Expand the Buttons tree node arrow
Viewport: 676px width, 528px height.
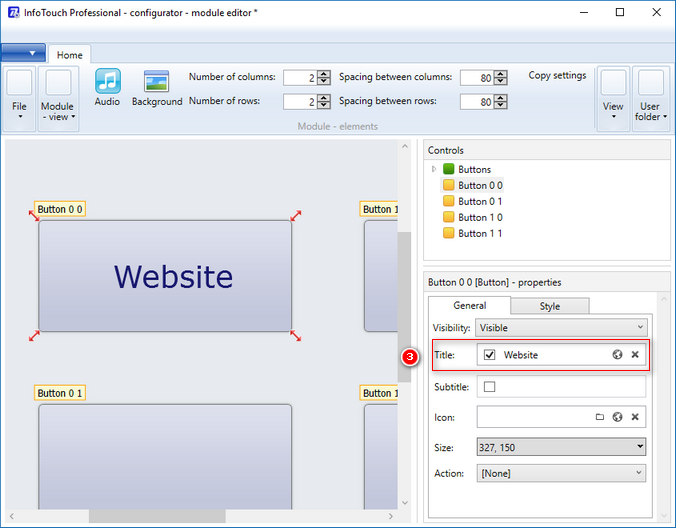point(434,169)
